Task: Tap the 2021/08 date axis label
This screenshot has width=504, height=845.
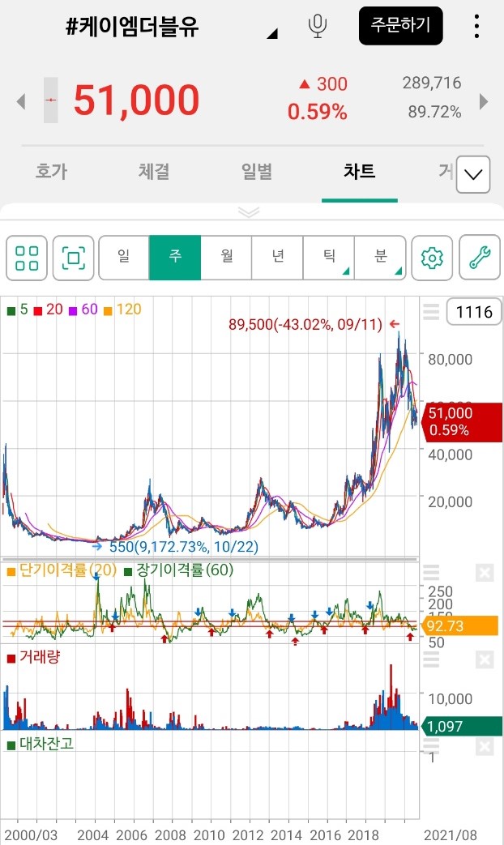Action: click(450, 835)
